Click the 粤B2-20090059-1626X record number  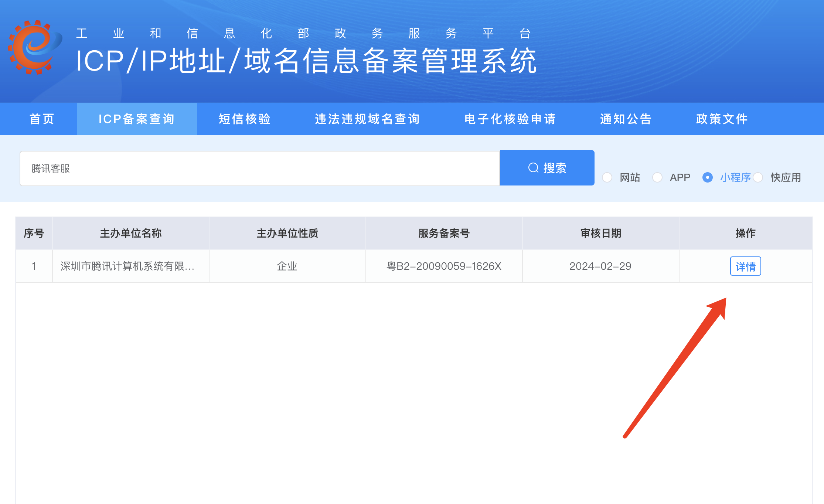[444, 266]
